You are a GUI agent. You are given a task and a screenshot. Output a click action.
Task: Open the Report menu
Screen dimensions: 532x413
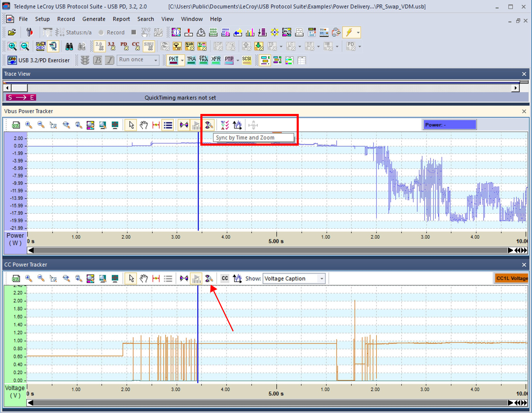pos(121,19)
